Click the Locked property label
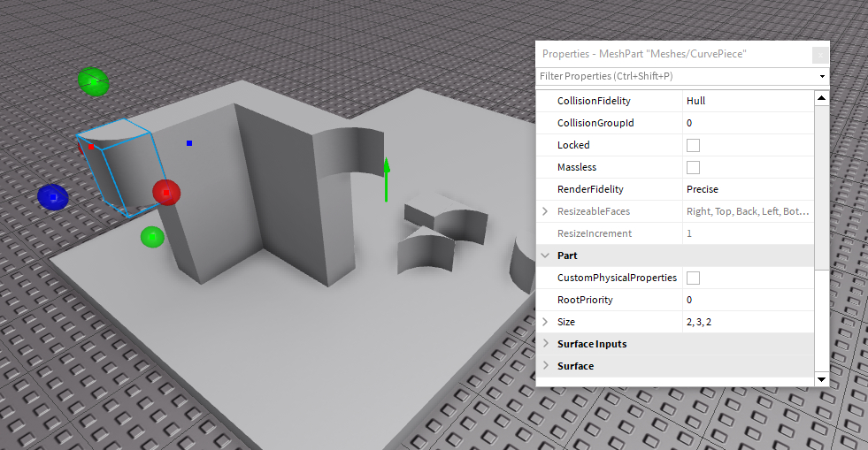The image size is (868, 450). (573, 145)
